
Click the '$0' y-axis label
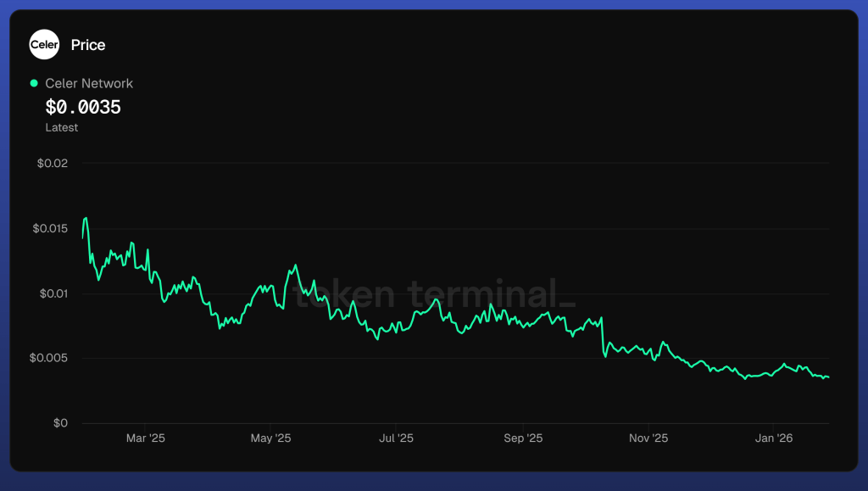[x=60, y=423]
